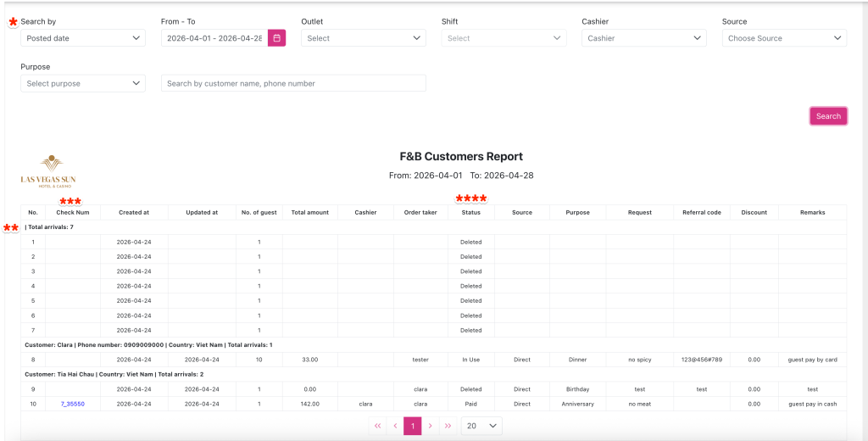
Task: Expand the Search by dropdown
Action: coord(84,38)
